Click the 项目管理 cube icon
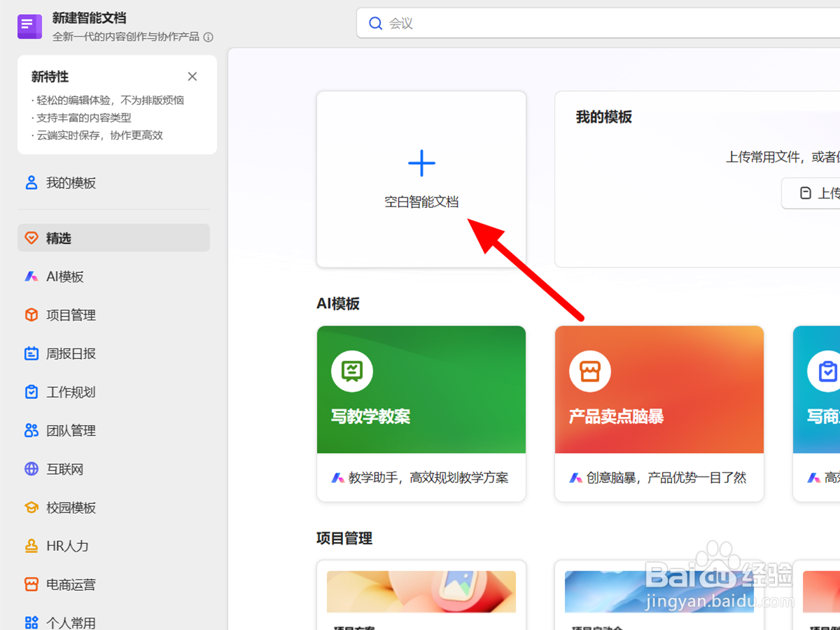Image resolution: width=840 pixels, height=630 pixels. pyautogui.click(x=31, y=315)
